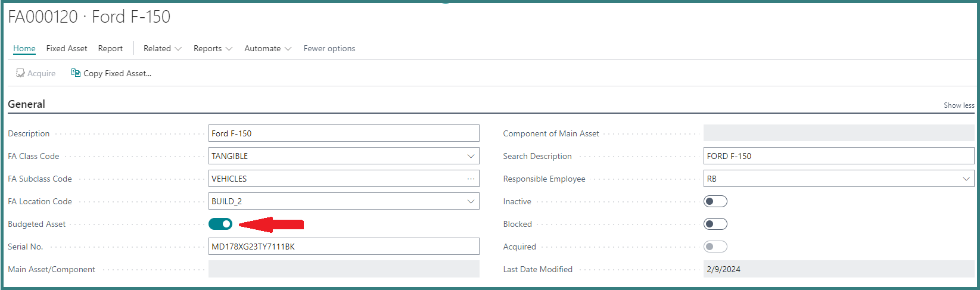The width and height of the screenshot is (980, 290).
Task: Enable the Blocked toggle
Action: click(715, 224)
